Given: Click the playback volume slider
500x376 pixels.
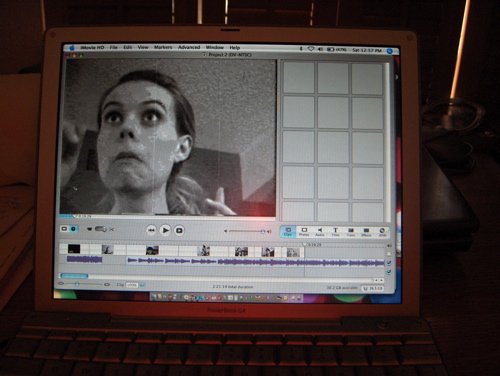Looking at the screenshot, I should (246, 231).
